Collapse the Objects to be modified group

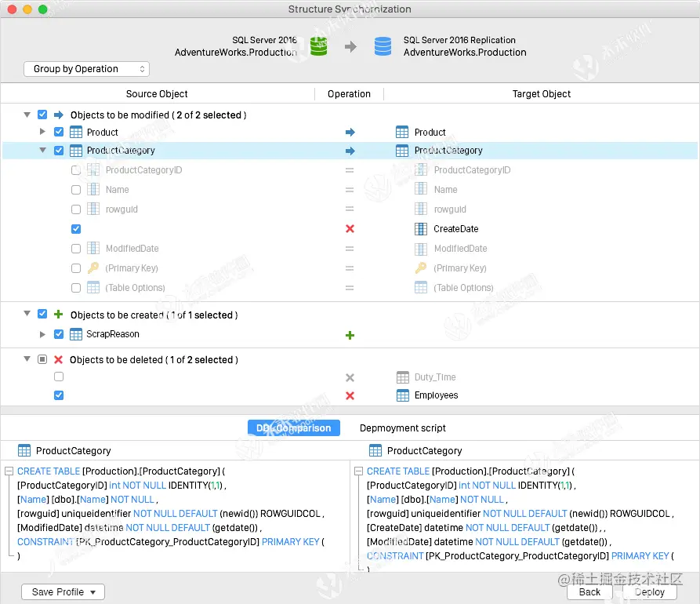click(27, 115)
